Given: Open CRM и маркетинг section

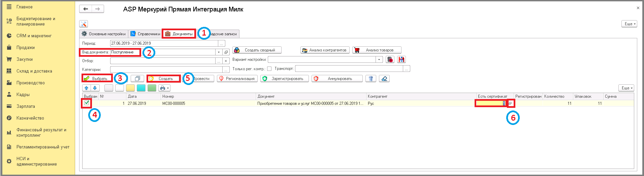Looking at the screenshot, I should tap(34, 36).
